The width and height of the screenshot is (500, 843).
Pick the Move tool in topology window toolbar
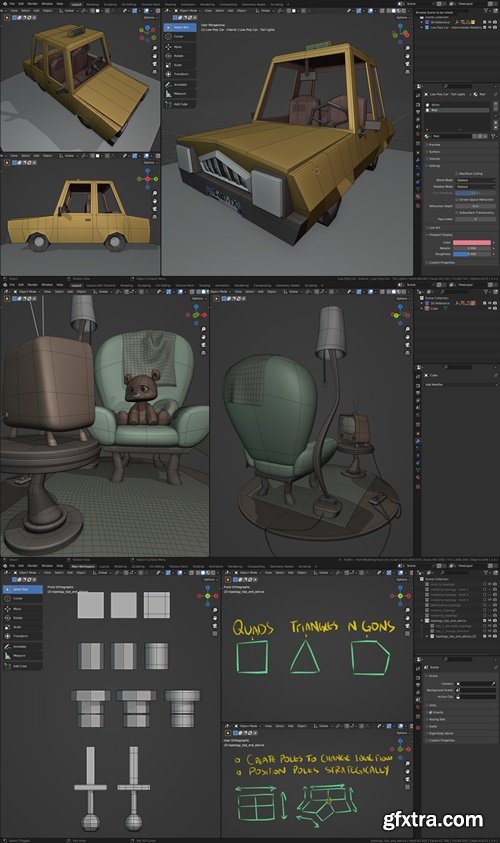[x=23, y=609]
